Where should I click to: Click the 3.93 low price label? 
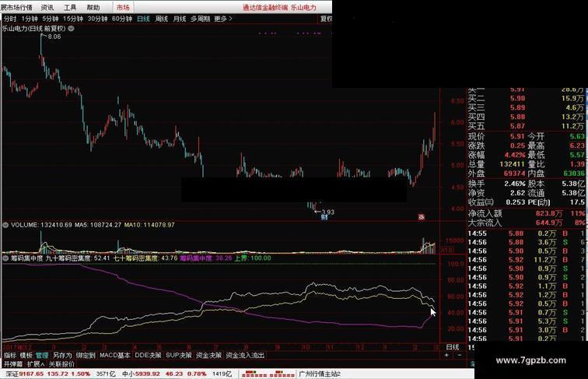(x=327, y=212)
